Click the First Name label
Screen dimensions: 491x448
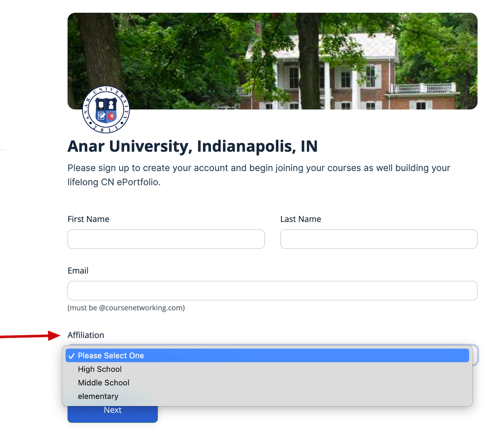[x=88, y=219]
